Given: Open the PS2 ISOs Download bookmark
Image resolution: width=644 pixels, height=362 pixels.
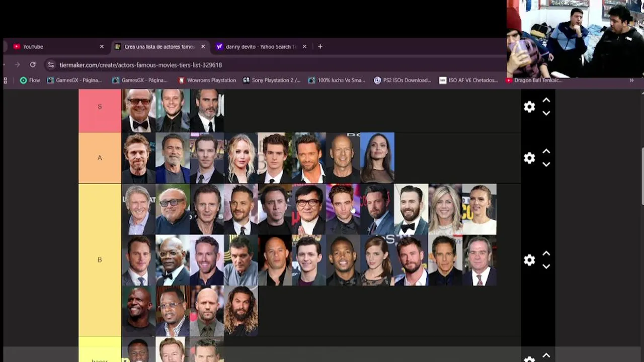Looking at the screenshot, I should (403, 80).
